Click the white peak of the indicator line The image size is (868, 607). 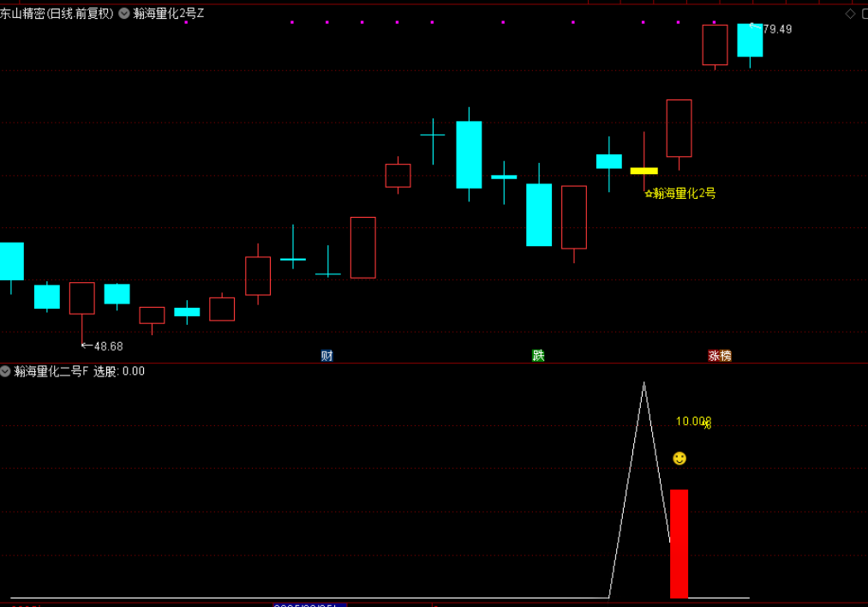click(x=644, y=384)
